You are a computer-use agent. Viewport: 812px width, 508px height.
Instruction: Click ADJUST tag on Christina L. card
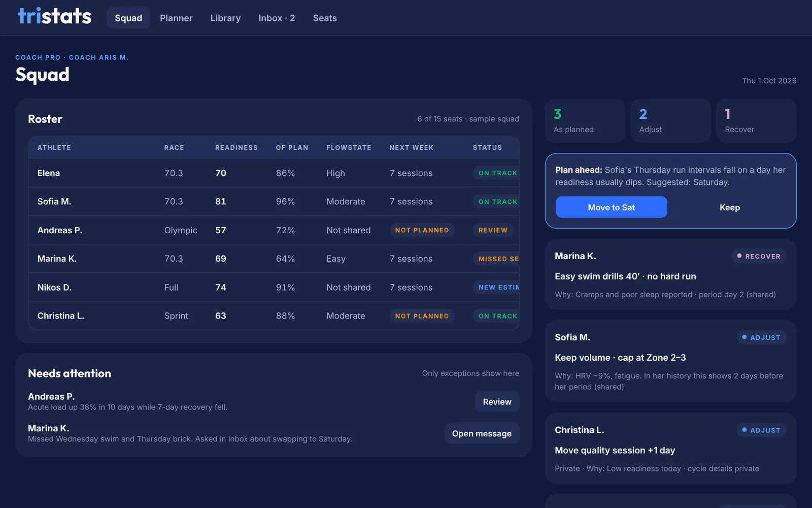click(x=761, y=430)
